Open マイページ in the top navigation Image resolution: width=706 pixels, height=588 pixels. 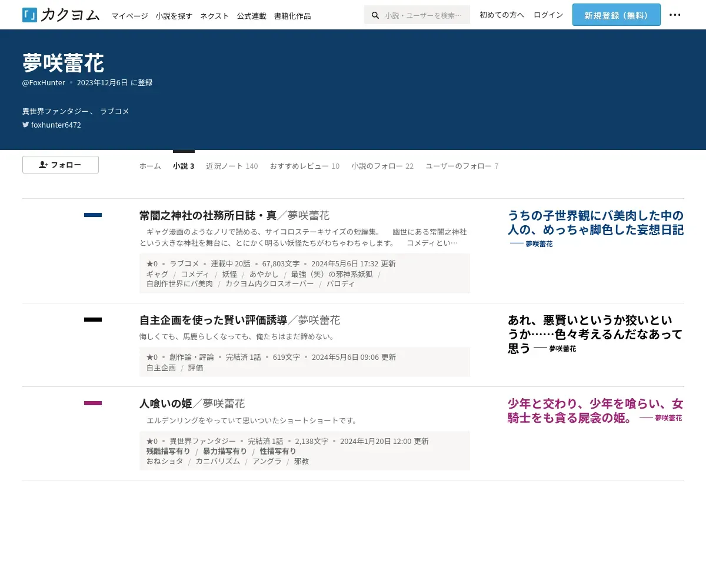coord(129,16)
